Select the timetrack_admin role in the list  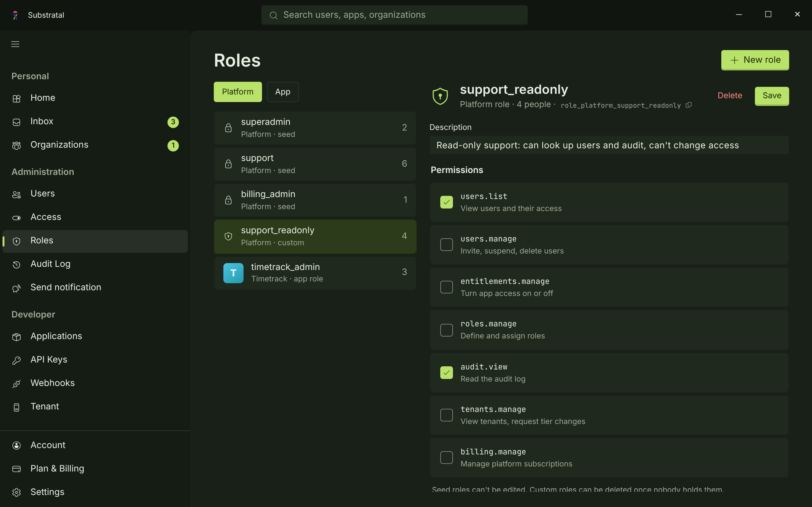(315, 273)
